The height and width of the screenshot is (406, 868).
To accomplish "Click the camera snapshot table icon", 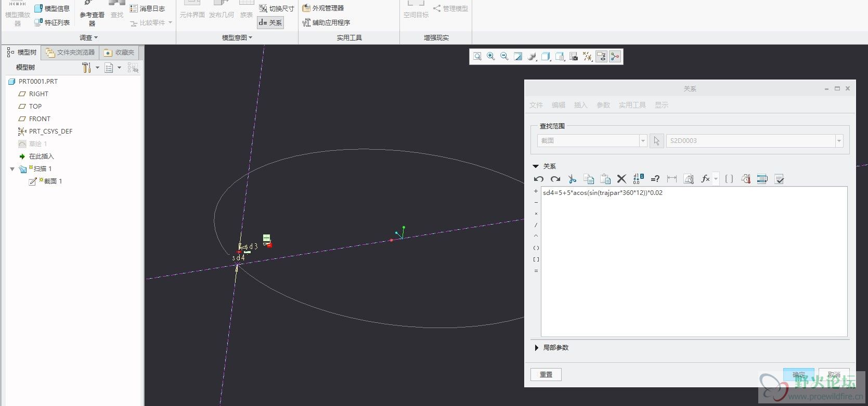I will (x=574, y=57).
